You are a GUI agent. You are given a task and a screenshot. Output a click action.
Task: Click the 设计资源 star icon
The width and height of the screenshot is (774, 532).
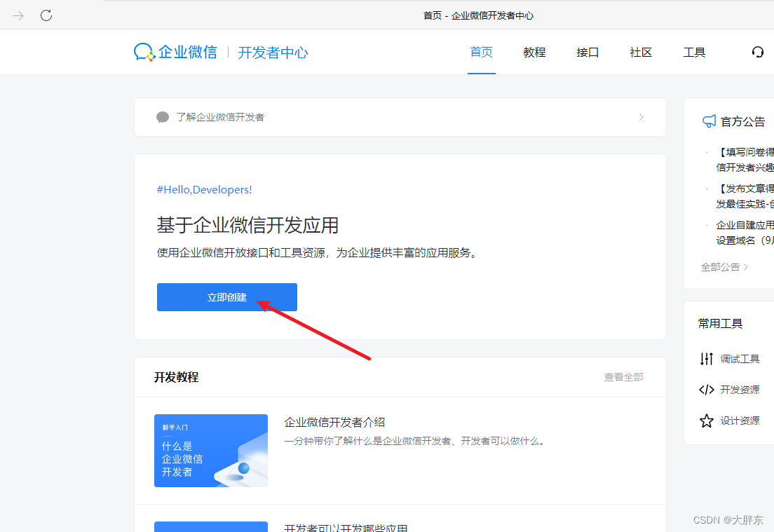pos(707,421)
